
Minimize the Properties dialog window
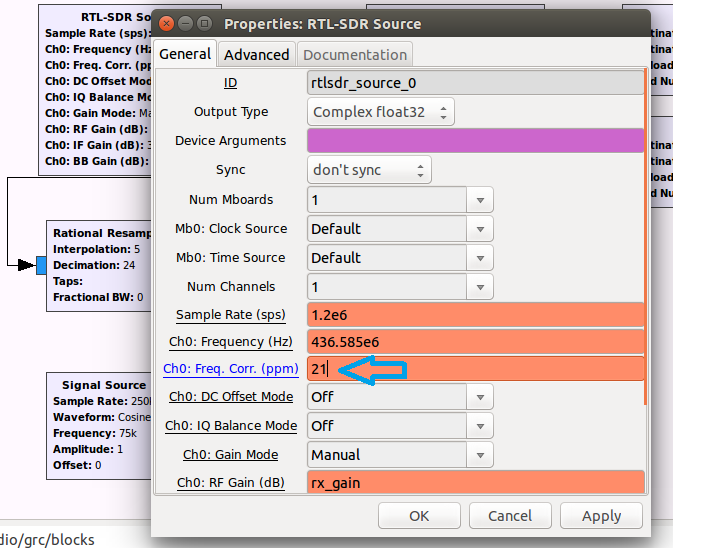[186, 23]
